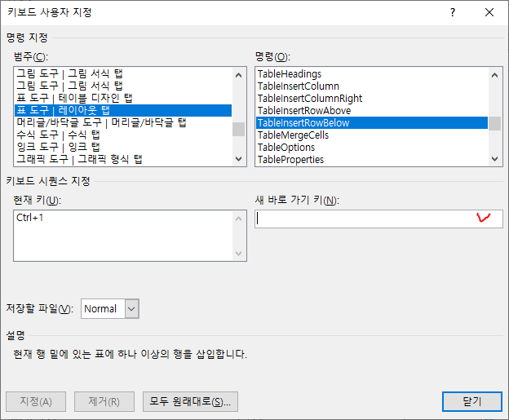509x420 pixels.
Task: Choose the TableHeadings command
Action: 372,74
